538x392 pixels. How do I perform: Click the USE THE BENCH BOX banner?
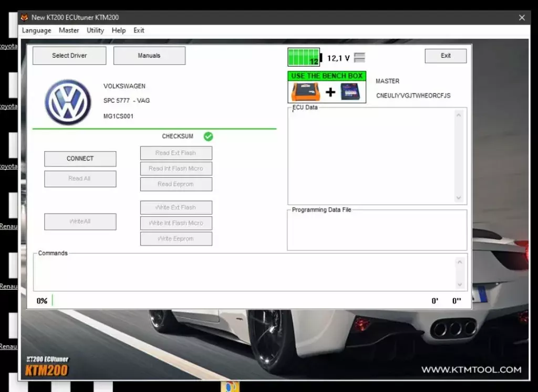327,76
